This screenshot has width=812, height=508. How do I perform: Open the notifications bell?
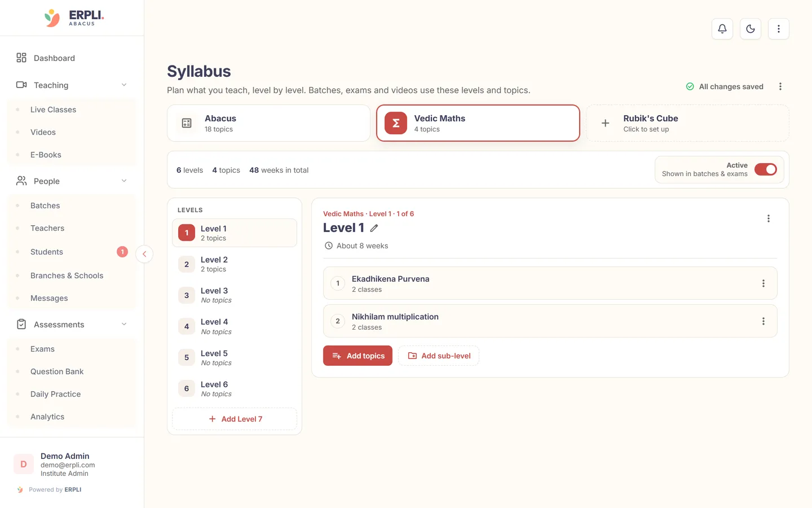coord(722,29)
